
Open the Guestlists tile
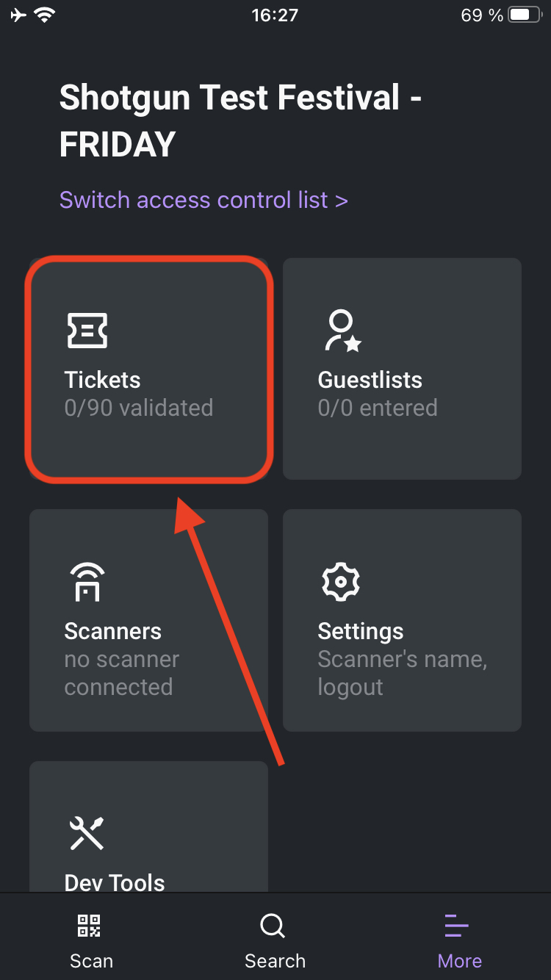[403, 369]
